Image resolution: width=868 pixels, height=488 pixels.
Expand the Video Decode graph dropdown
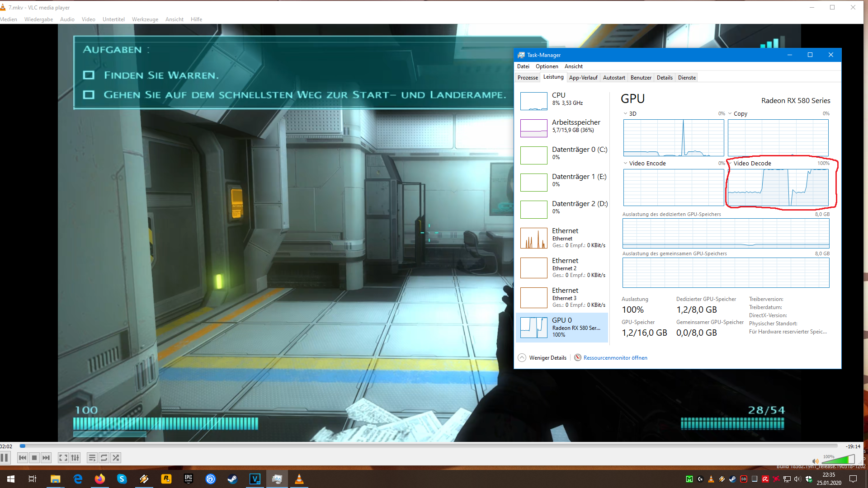coord(730,164)
